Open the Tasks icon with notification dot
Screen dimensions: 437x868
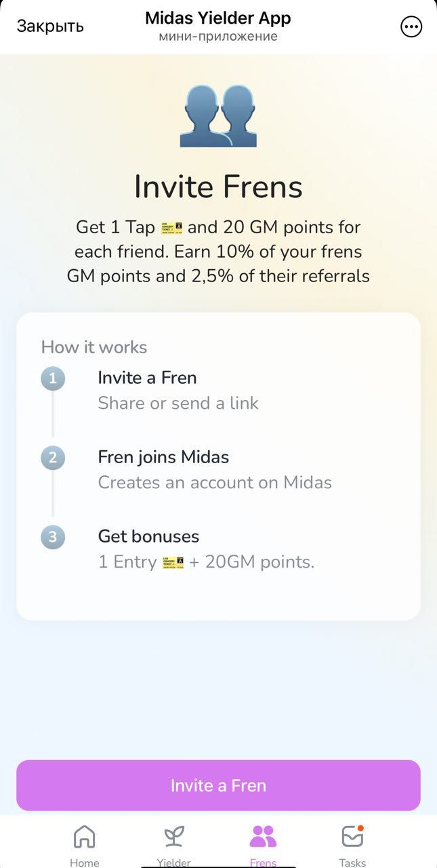352,835
